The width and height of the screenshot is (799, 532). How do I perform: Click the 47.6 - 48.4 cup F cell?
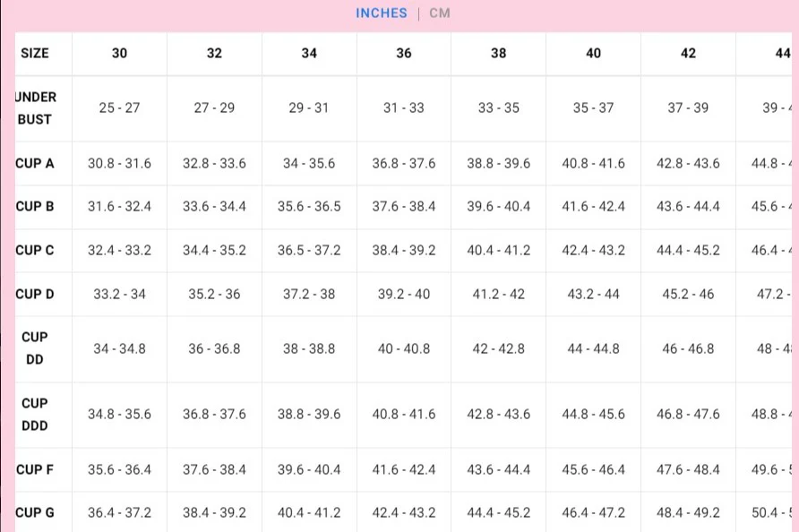[688, 469]
